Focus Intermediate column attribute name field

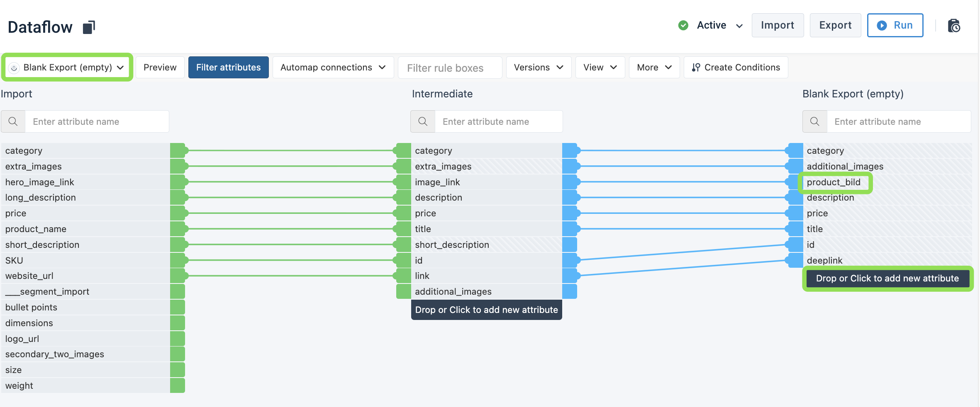[x=499, y=121]
